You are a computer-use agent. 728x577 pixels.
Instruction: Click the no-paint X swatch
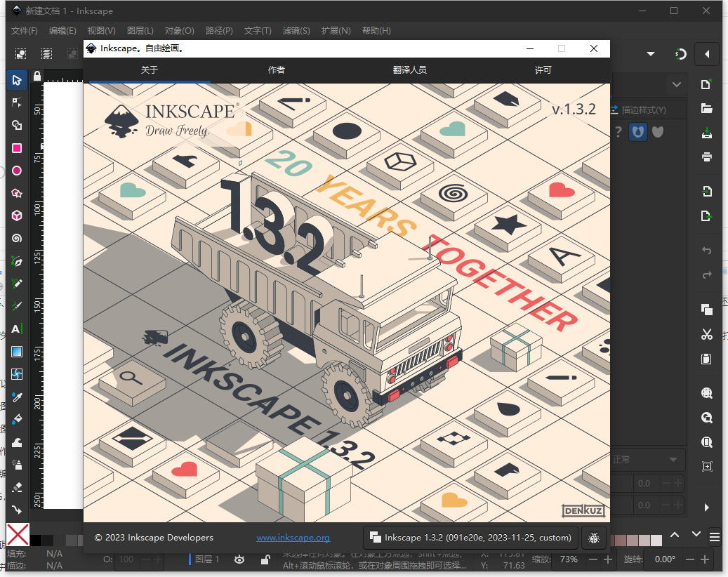click(18, 534)
